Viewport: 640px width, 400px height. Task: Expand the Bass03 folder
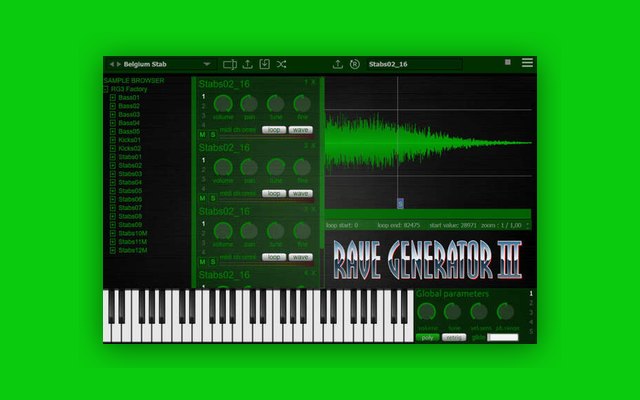[113, 115]
